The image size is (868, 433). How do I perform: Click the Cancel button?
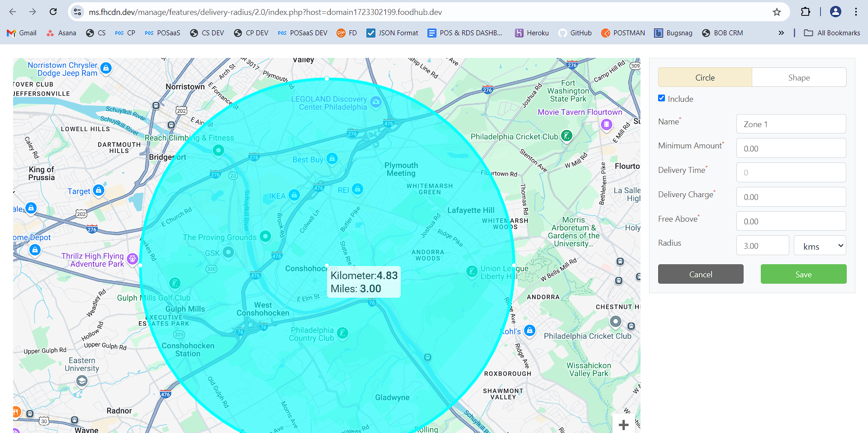(701, 274)
